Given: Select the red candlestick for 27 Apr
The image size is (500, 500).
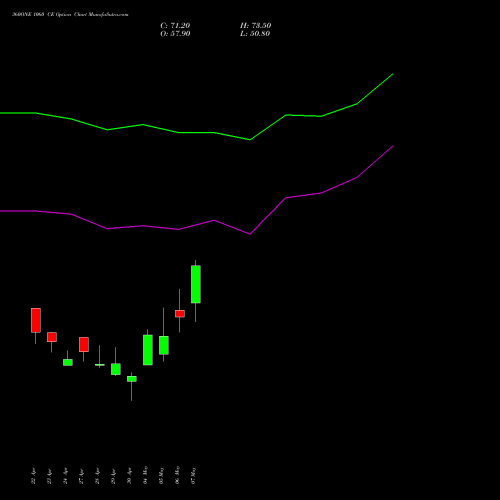Looking at the screenshot, I should [x=84, y=344].
